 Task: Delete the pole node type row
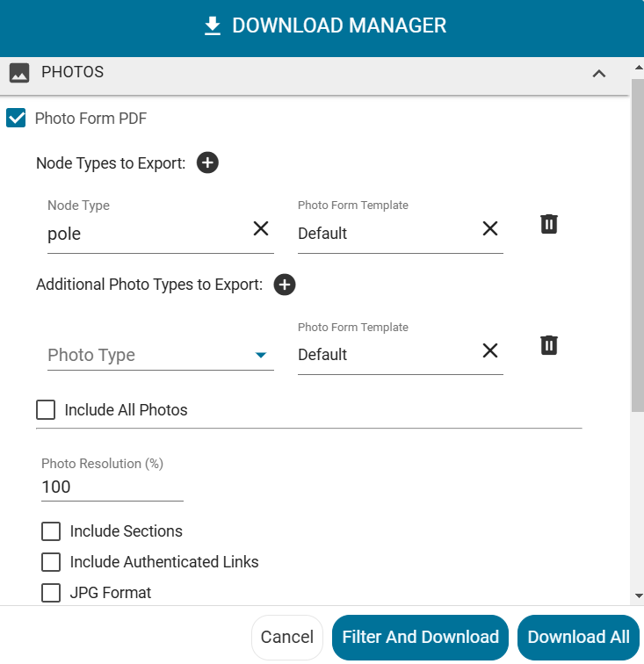pyautogui.click(x=548, y=224)
